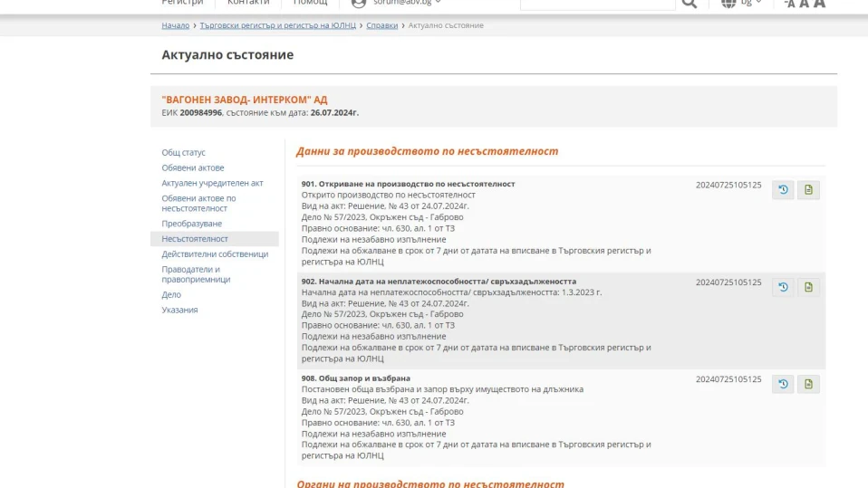This screenshot has height=488, width=868.
Task: Select Несъстоятелност sidebar item
Action: point(215,239)
